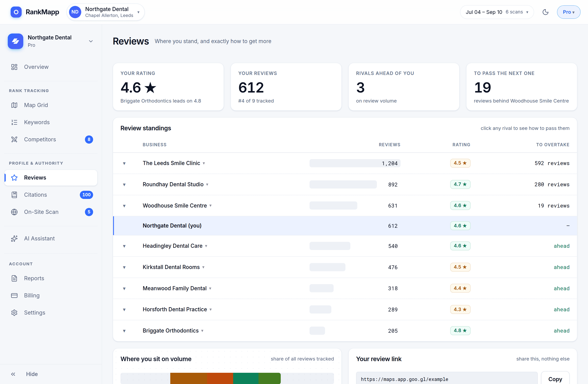Image resolution: width=588 pixels, height=384 pixels.
Task: Click the Reviews column header
Action: [389, 145]
